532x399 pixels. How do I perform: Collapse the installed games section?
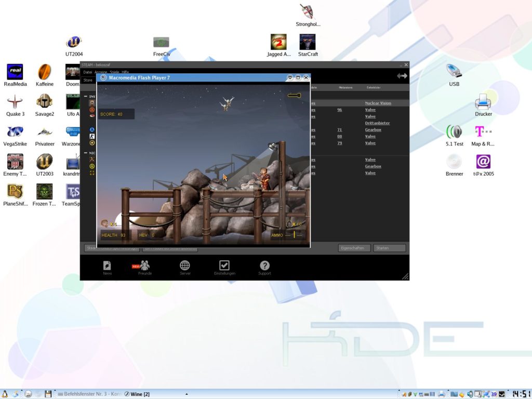[x=86, y=96]
